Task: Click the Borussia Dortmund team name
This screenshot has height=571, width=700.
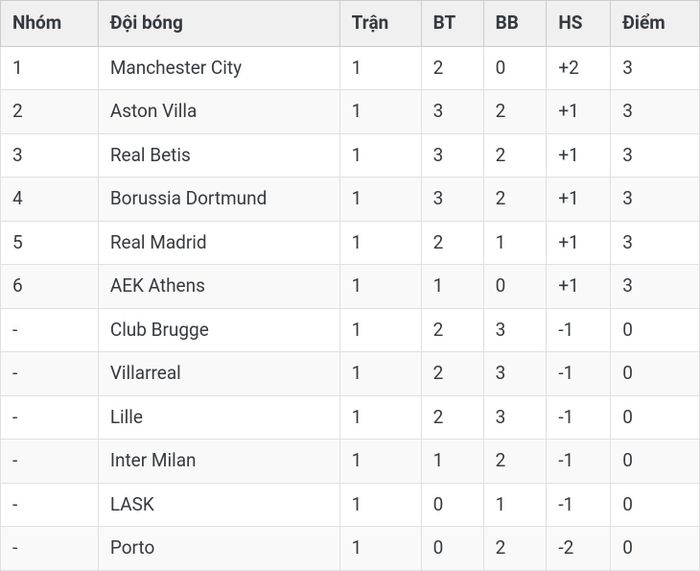Action: click(x=188, y=198)
